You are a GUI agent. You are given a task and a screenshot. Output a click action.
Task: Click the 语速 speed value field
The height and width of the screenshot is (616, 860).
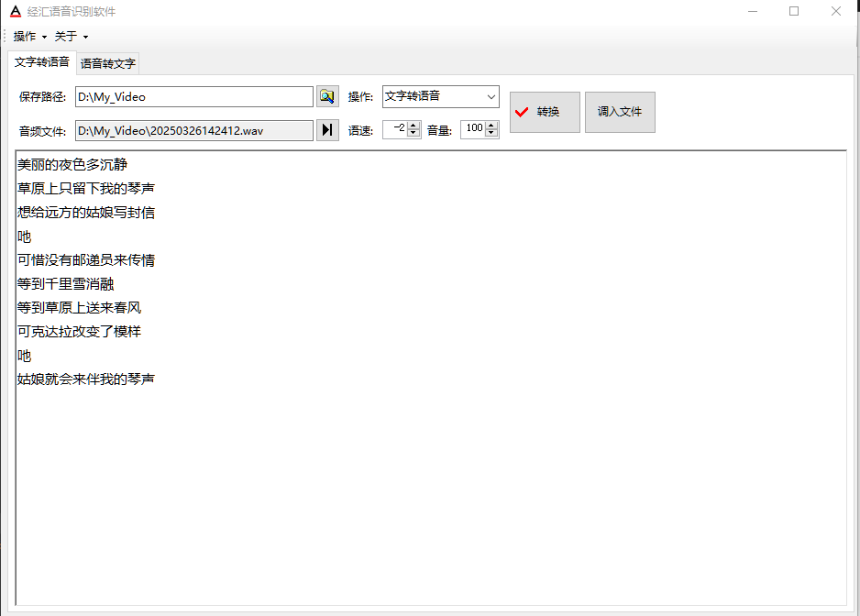pos(394,129)
